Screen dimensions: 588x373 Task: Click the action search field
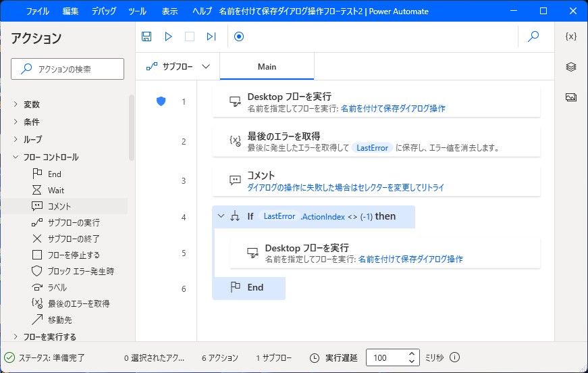click(68, 69)
